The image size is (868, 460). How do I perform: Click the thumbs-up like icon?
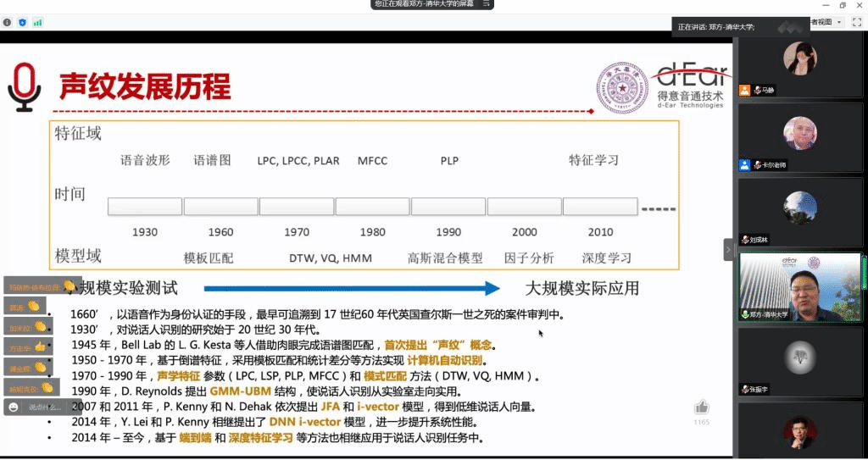coord(701,407)
